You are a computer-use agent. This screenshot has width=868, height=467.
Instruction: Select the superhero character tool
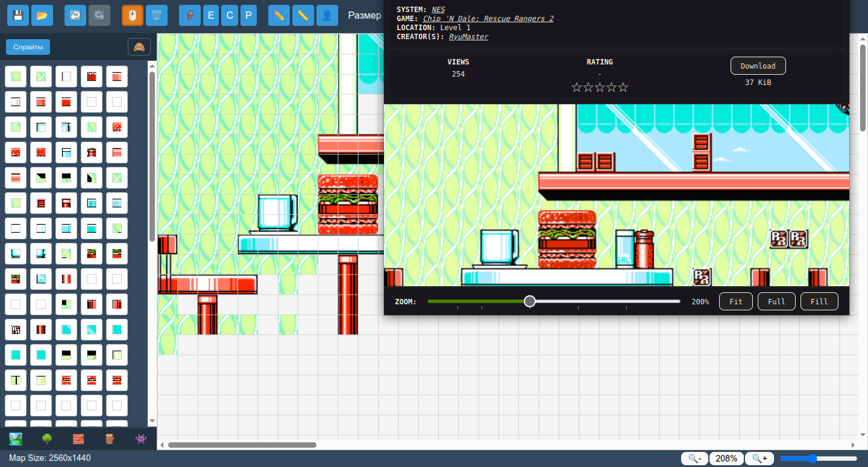point(190,15)
